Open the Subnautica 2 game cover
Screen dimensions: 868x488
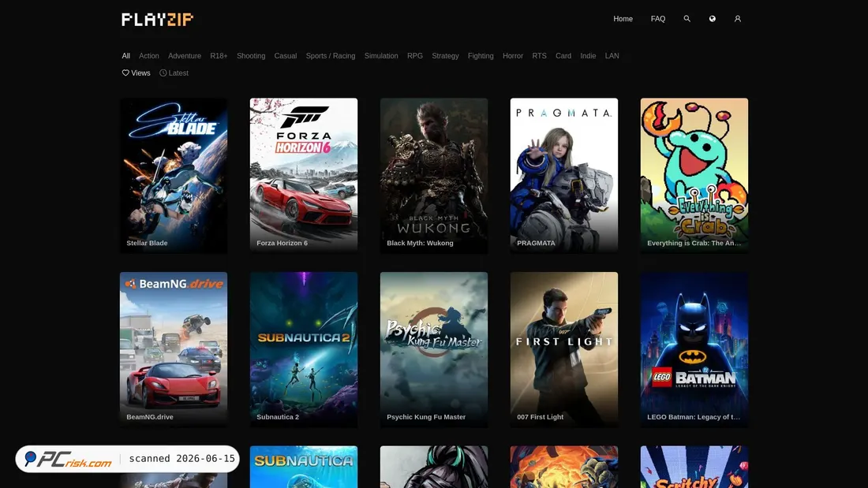(303, 349)
